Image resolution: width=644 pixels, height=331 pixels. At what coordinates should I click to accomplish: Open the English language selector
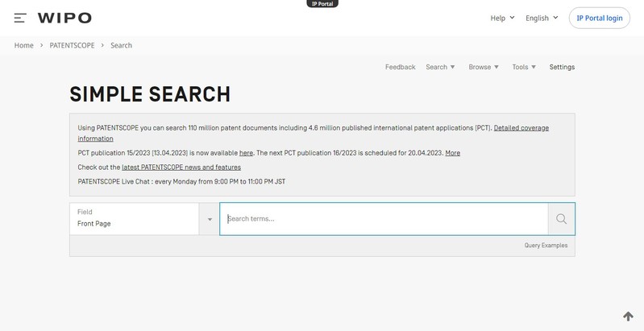pyautogui.click(x=542, y=18)
